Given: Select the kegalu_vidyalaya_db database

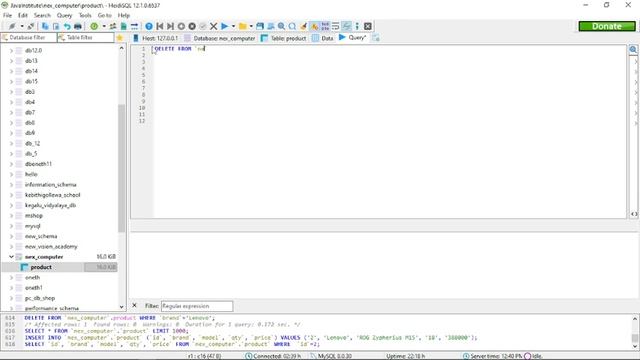Looking at the screenshot, I should coord(50,205).
